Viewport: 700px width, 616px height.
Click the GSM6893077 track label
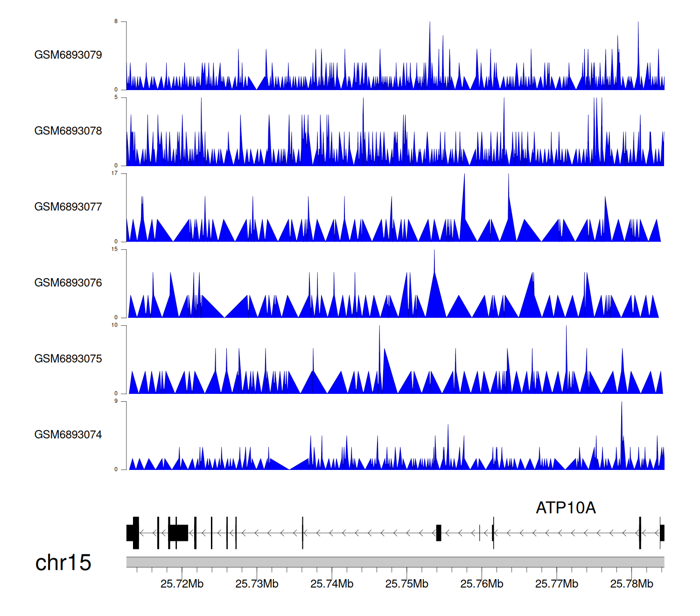pos(68,207)
